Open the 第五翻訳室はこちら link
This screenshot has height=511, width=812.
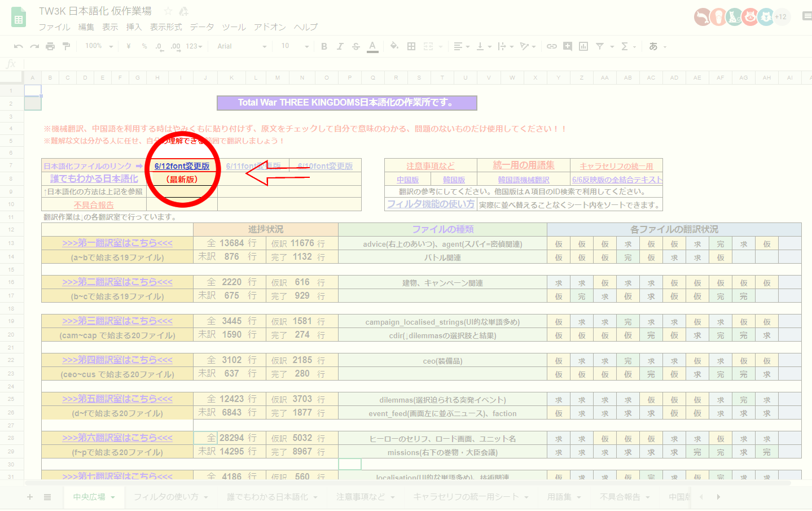(117, 399)
